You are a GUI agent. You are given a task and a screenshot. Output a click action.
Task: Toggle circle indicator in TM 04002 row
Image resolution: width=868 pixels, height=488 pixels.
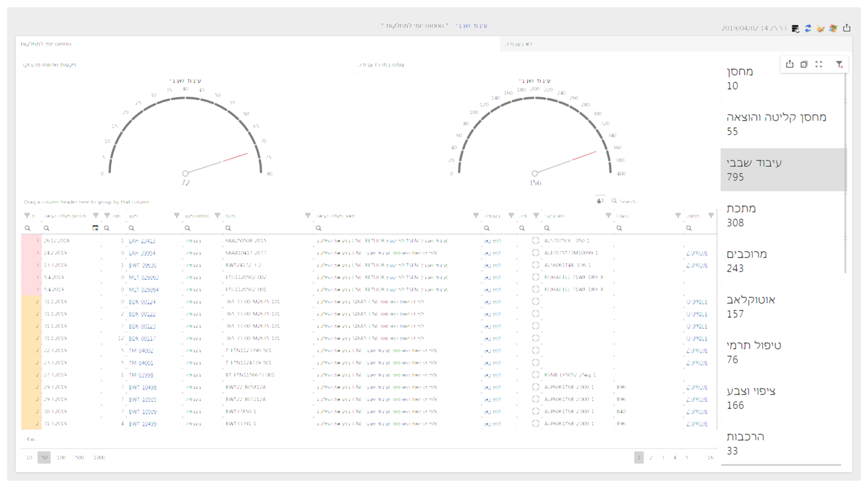tap(535, 350)
